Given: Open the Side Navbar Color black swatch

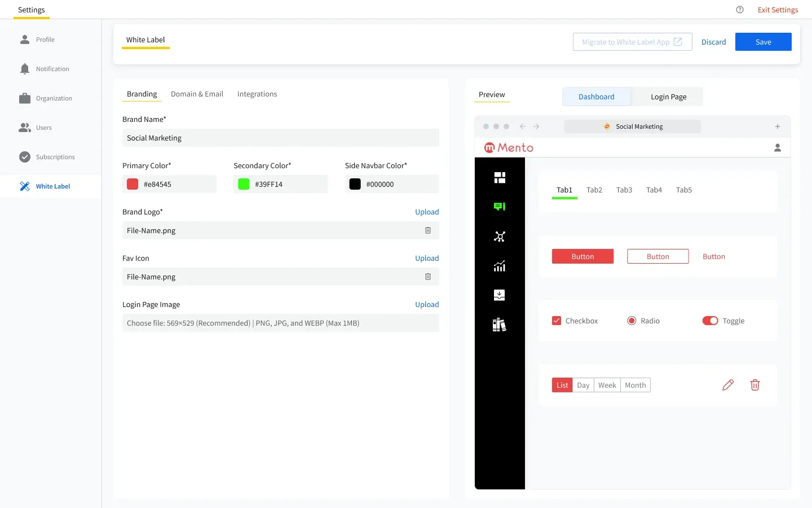Looking at the screenshot, I should point(355,184).
